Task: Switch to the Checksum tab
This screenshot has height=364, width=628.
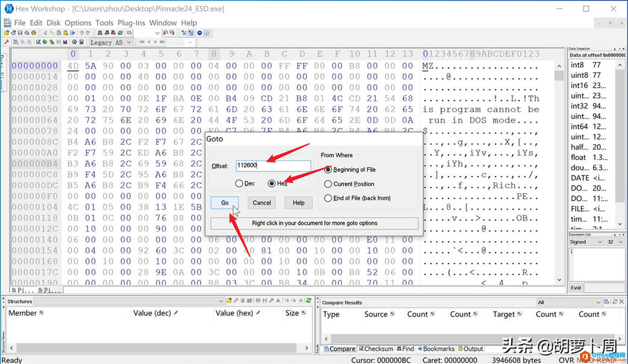Action: click(376, 349)
